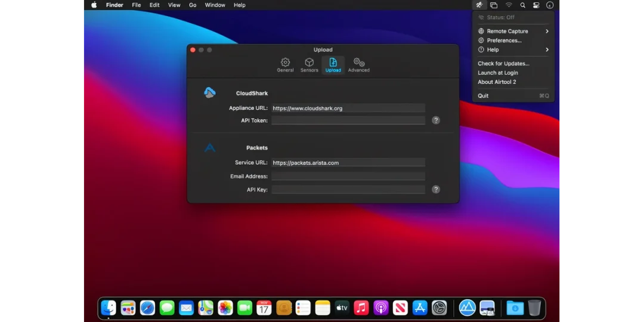Open Finder from the Dock

pyautogui.click(x=109, y=308)
